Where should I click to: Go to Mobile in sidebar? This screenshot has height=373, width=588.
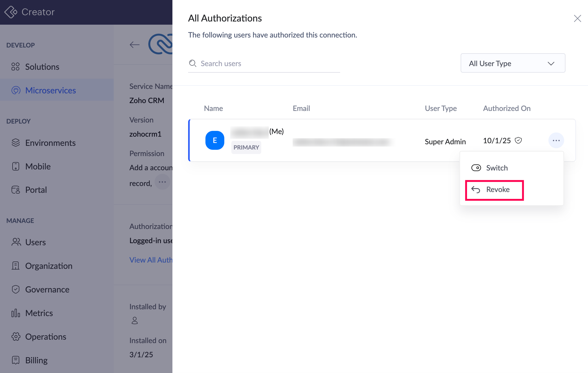click(x=38, y=167)
